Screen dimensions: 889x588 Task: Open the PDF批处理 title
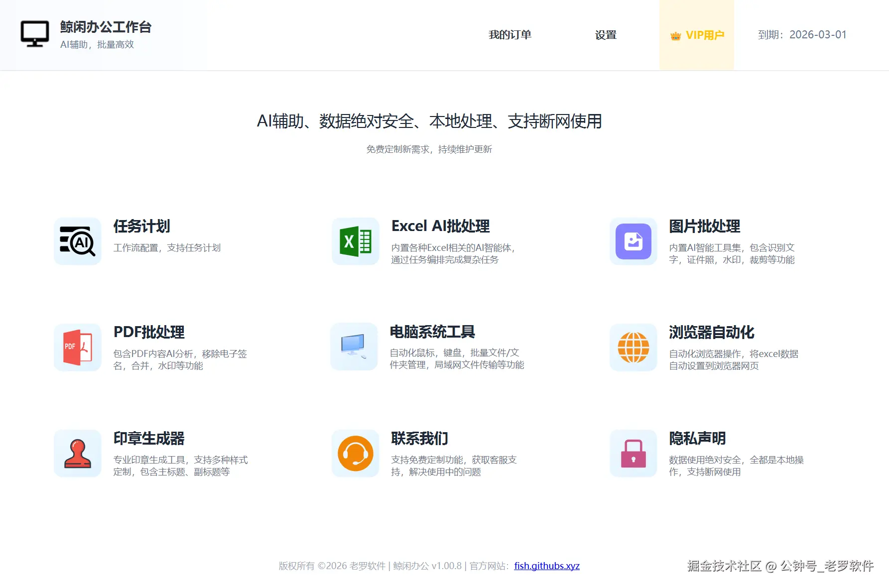(149, 332)
